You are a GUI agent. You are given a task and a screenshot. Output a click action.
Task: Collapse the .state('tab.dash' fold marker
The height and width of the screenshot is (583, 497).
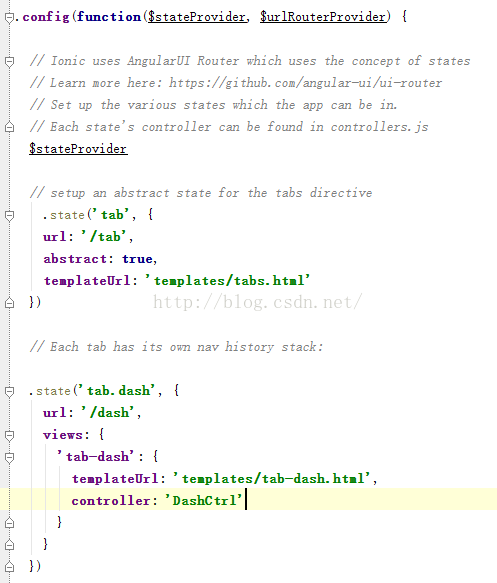pyautogui.click(x=9, y=391)
